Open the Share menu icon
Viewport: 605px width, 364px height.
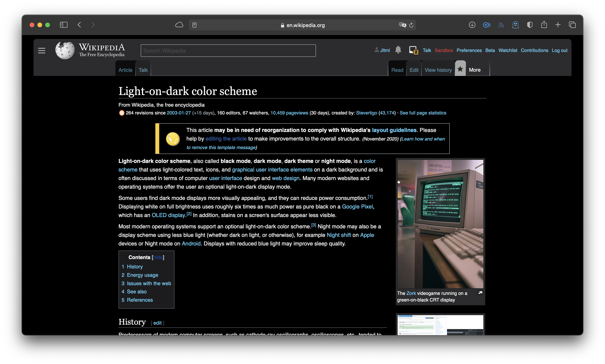tap(544, 25)
